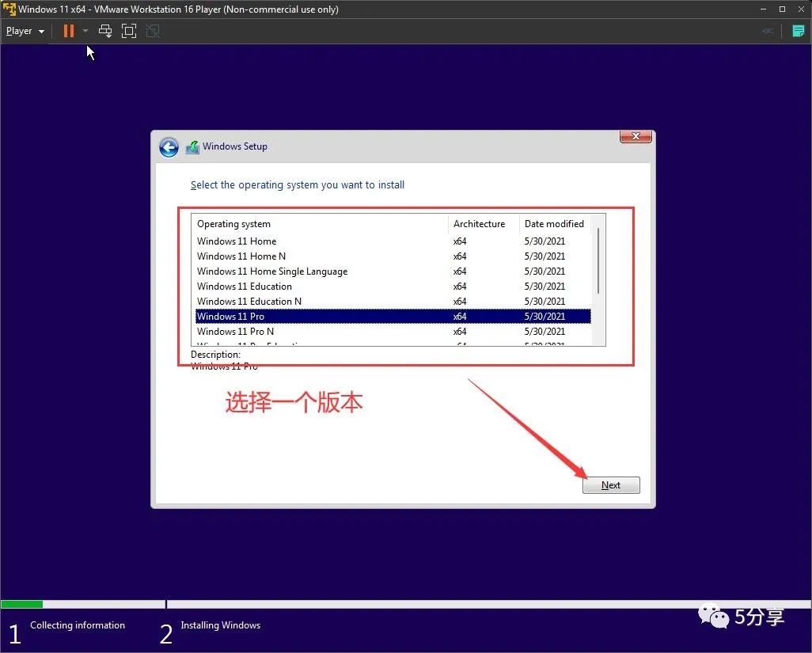This screenshot has width=812, height=653.
Task: Click the Next button
Action: point(611,485)
